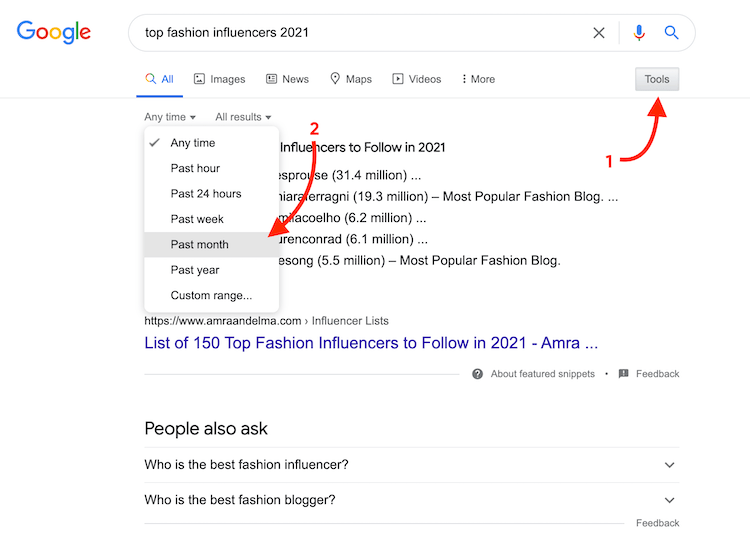Viewport: 750px width, 542px height.
Task: Start voice search with microphone icon
Action: [639, 33]
